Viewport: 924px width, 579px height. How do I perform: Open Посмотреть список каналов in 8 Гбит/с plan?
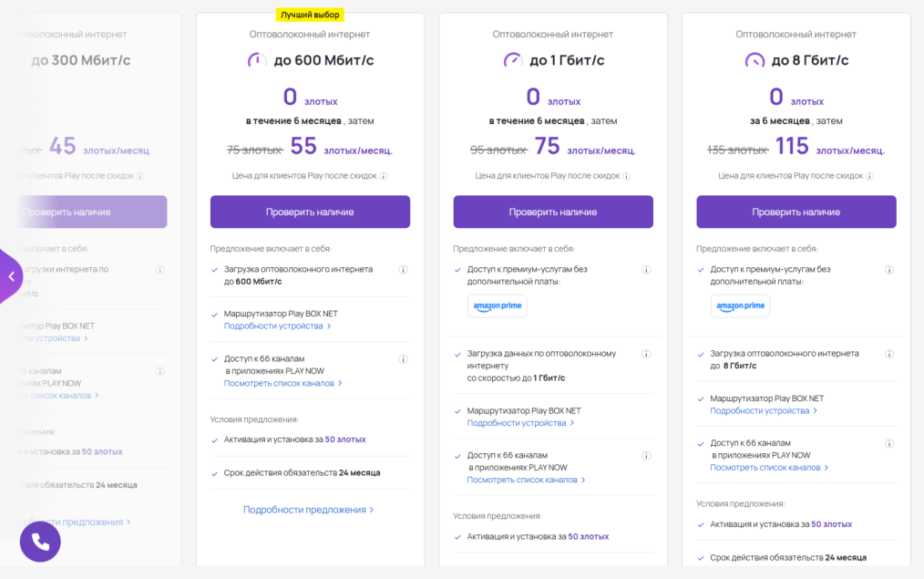pos(769,468)
